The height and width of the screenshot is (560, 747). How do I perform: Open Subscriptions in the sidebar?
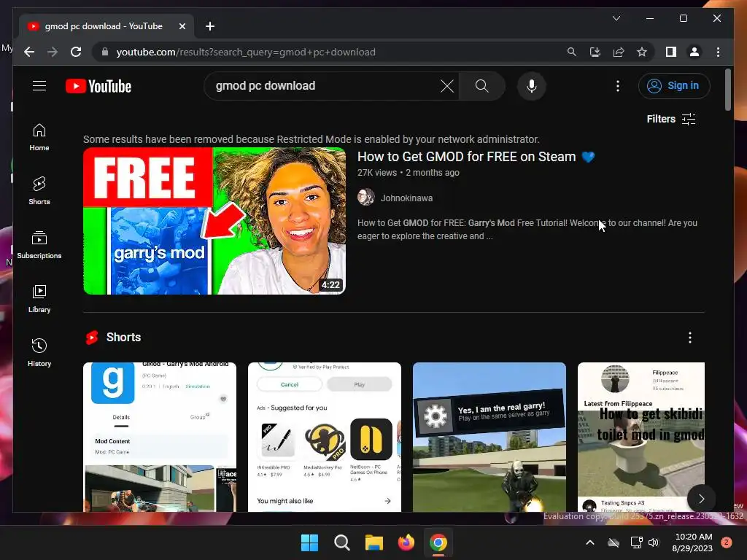click(39, 245)
